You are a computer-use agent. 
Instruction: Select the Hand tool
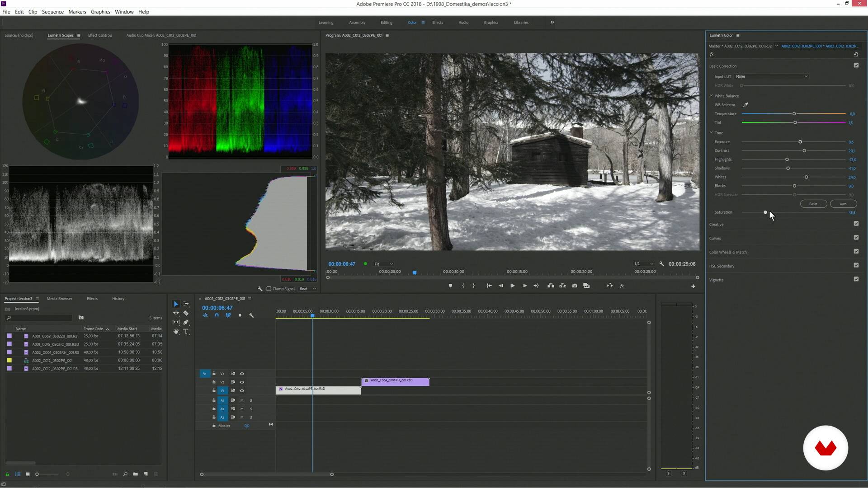(176, 331)
